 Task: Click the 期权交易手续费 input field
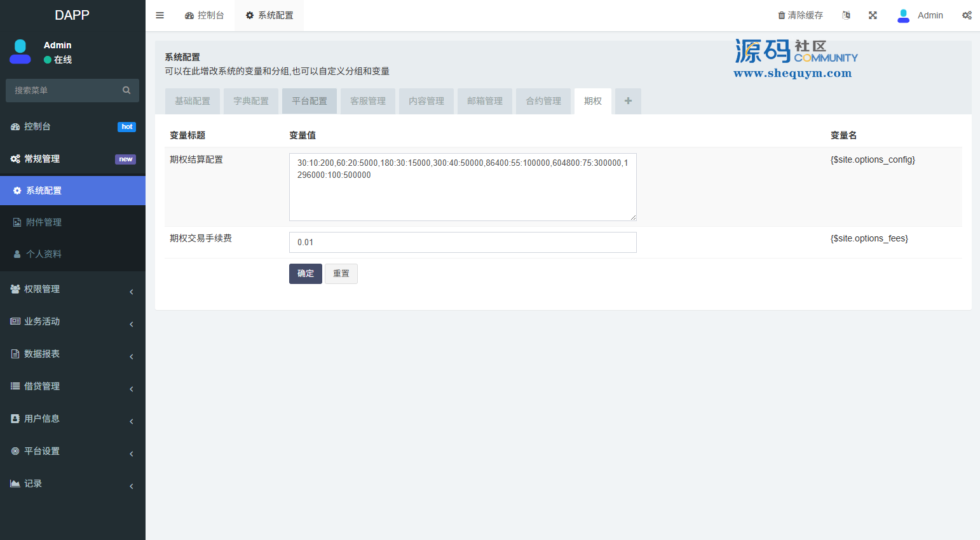[463, 242]
